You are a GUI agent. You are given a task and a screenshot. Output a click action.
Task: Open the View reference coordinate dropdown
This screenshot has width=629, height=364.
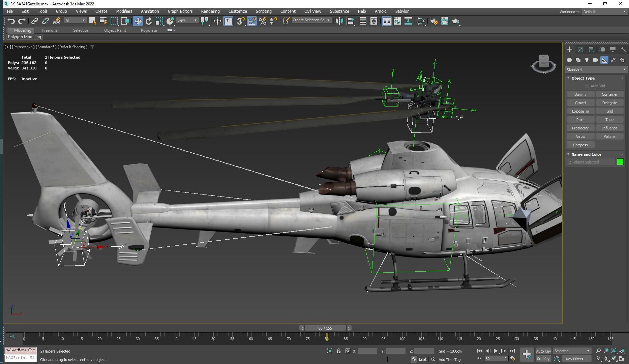pos(187,20)
